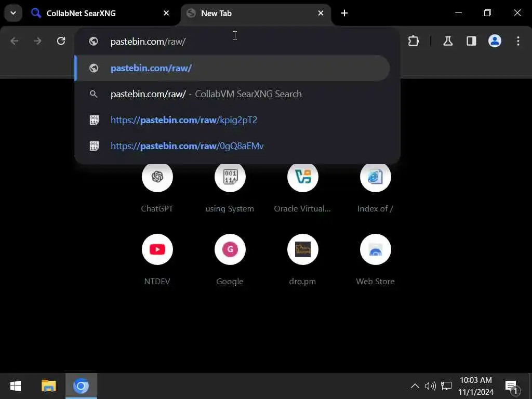Image resolution: width=532 pixels, height=399 pixels.
Task: Click the Chromium taskbar icon
Action: (81, 386)
